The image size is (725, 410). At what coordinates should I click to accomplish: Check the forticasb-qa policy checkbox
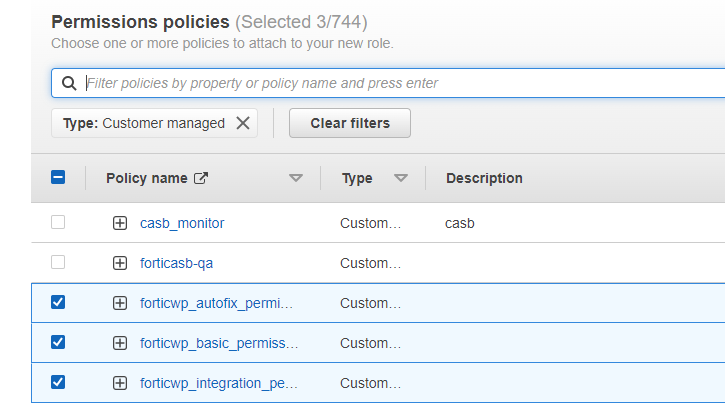58,262
